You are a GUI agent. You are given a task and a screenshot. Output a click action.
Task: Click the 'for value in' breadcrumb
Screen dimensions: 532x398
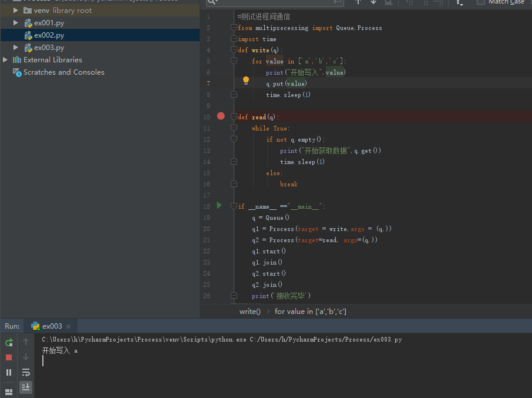[x=311, y=312]
